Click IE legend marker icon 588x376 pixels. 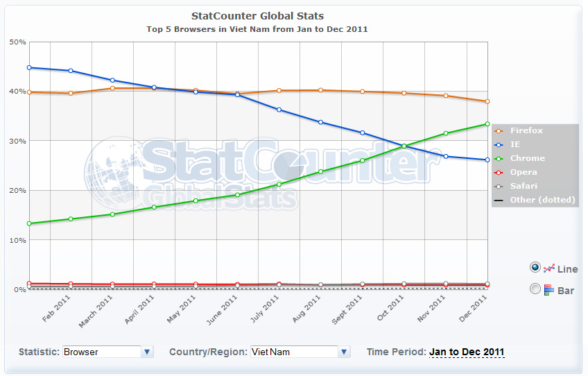coord(498,144)
